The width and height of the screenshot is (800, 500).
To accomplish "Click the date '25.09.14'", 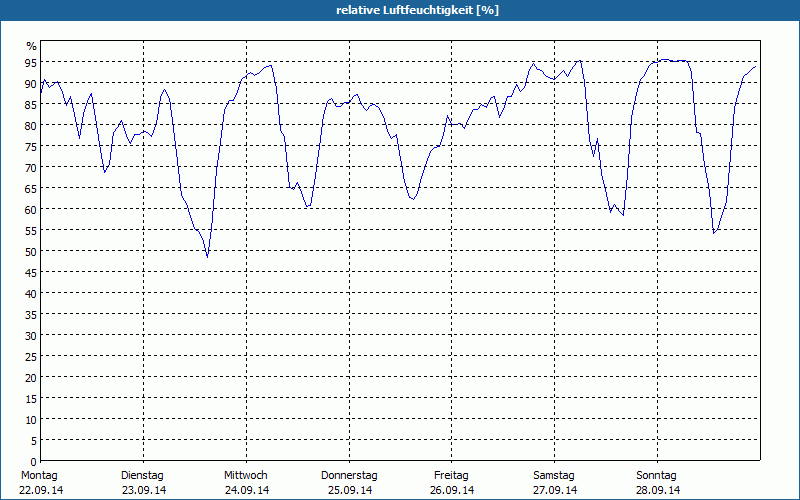I will point(349,490).
